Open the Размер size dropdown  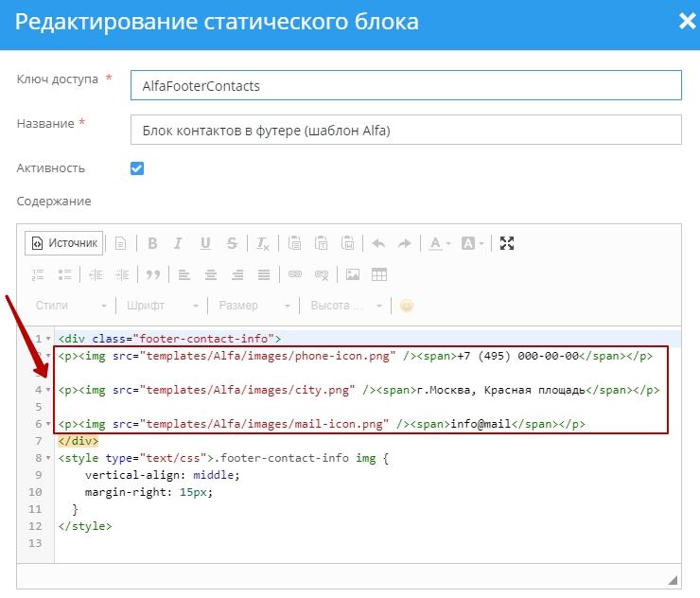coord(253,306)
